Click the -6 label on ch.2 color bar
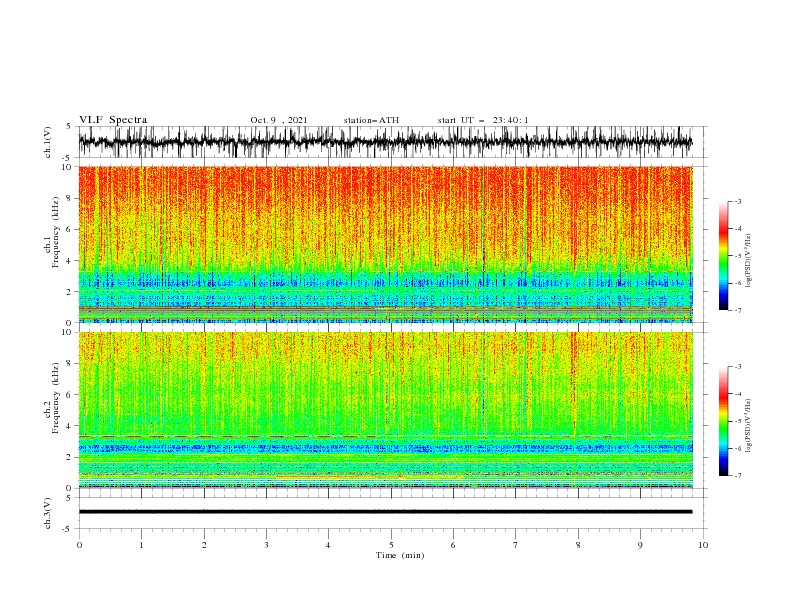This screenshot has height=612, width=792. pyautogui.click(x=738, y=448)
